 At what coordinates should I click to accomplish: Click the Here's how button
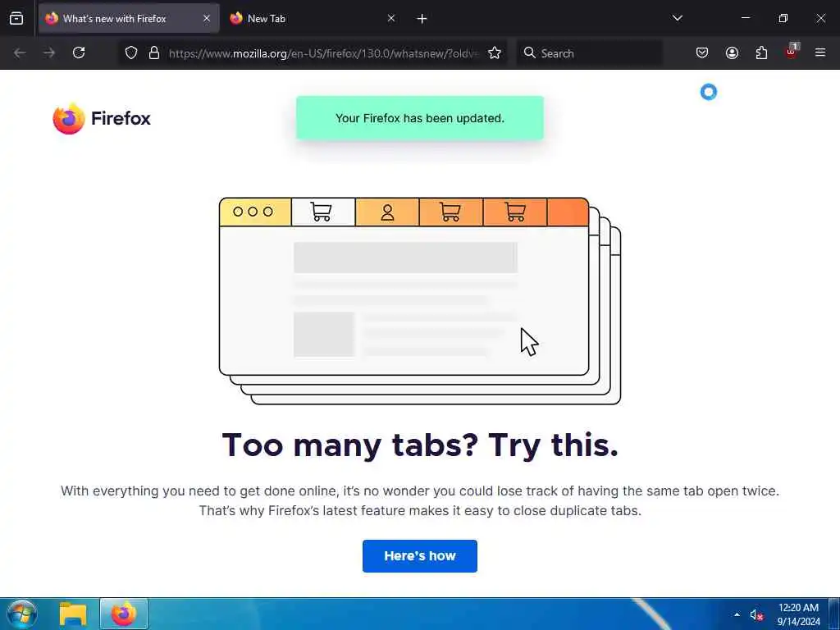pos(420,556)
